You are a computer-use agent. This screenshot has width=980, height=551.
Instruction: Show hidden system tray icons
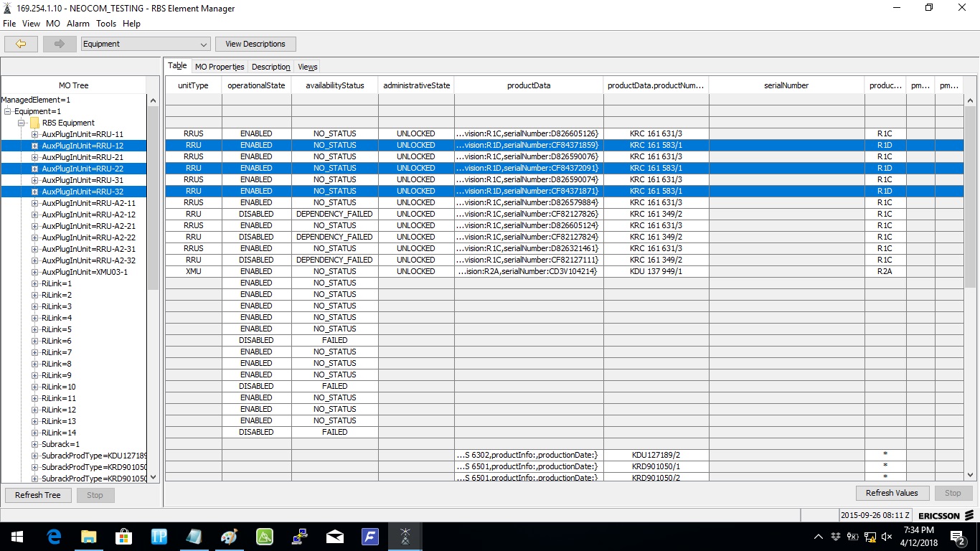[819, 537]
